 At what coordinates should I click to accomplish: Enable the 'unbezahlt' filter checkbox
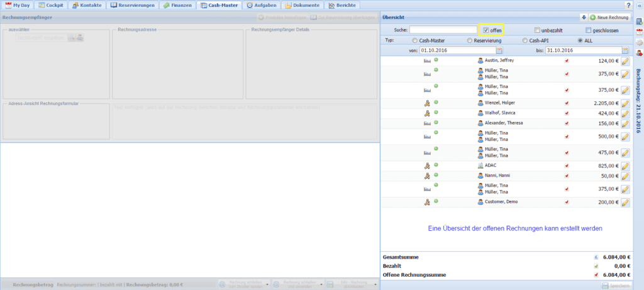537,30
